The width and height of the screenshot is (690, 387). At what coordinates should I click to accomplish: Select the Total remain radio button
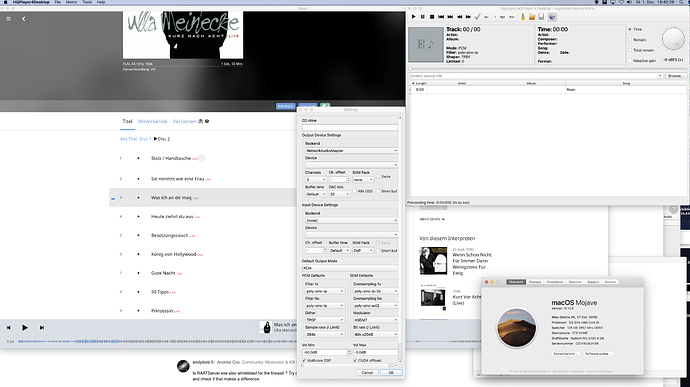coord(630,50)
